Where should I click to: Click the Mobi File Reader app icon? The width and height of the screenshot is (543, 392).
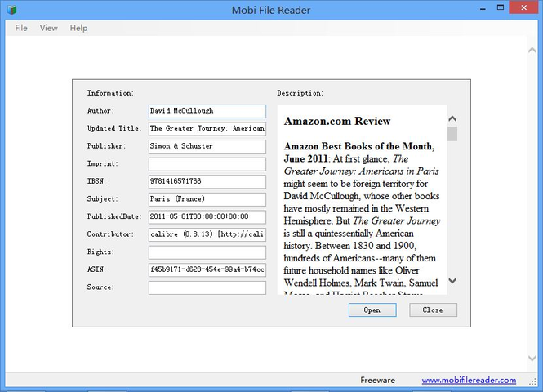11,9
